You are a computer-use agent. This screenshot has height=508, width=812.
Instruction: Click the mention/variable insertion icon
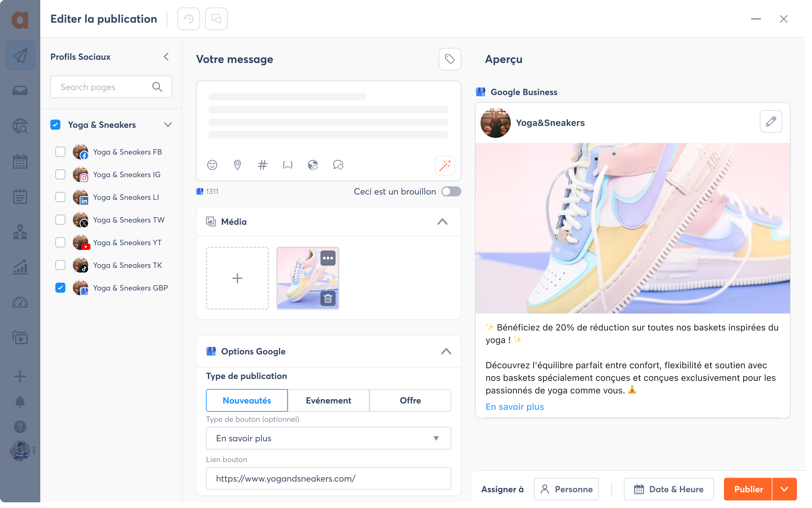click(x=287, y=165)
